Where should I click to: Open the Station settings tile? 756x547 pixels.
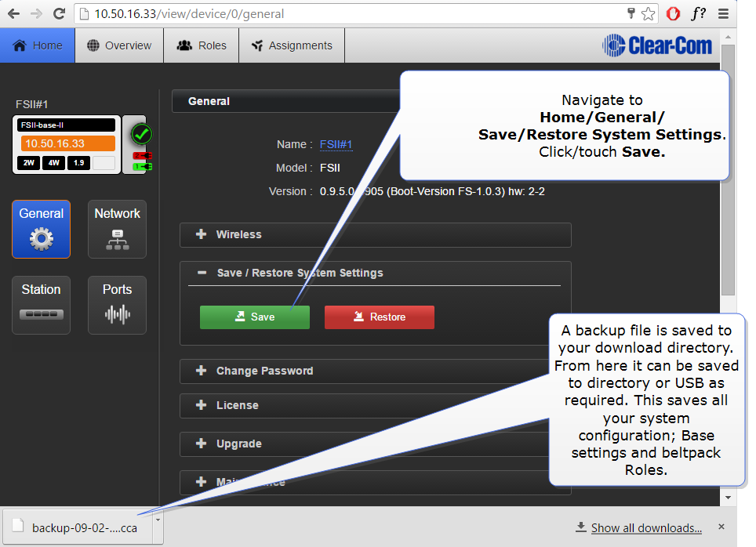pos(41,305)
